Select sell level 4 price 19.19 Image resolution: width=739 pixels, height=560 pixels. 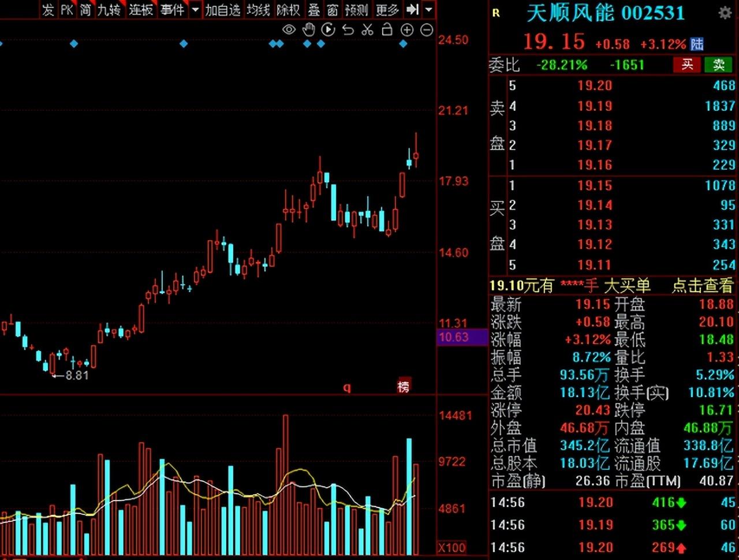595,106
